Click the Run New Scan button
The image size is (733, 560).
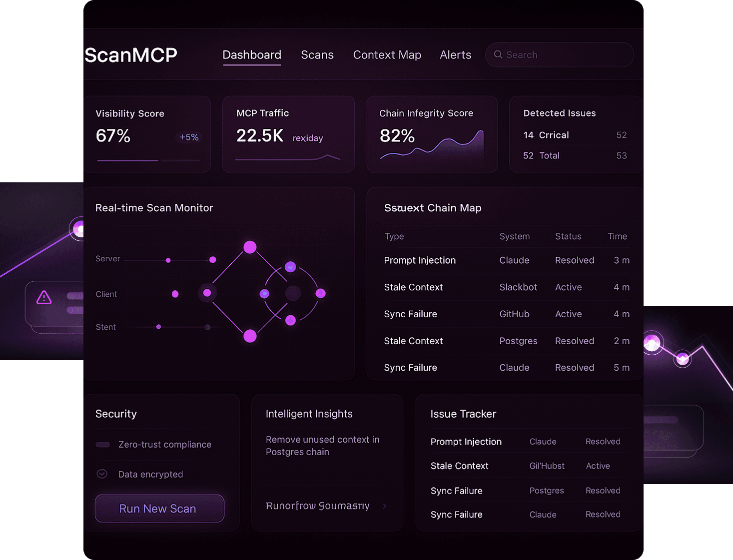pos(159,509)
